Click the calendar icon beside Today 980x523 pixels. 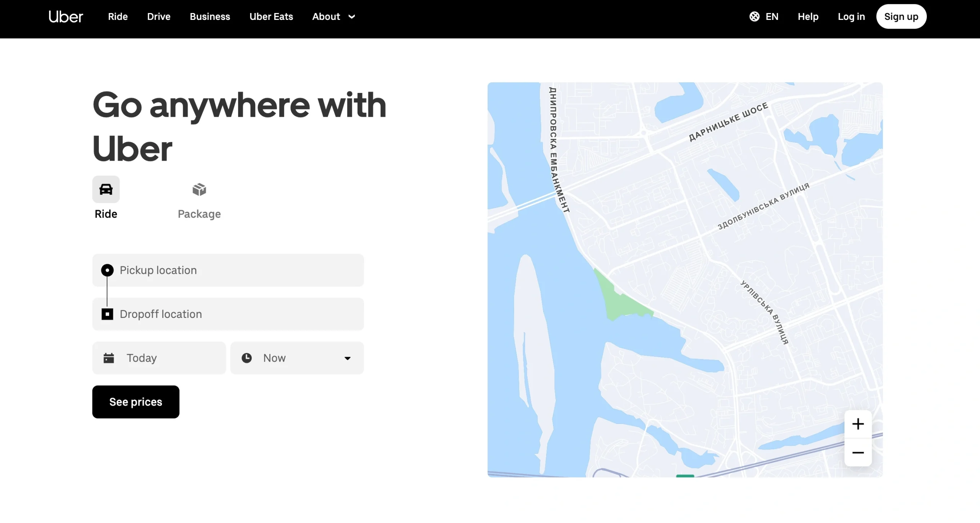click(x=109, y=358)
